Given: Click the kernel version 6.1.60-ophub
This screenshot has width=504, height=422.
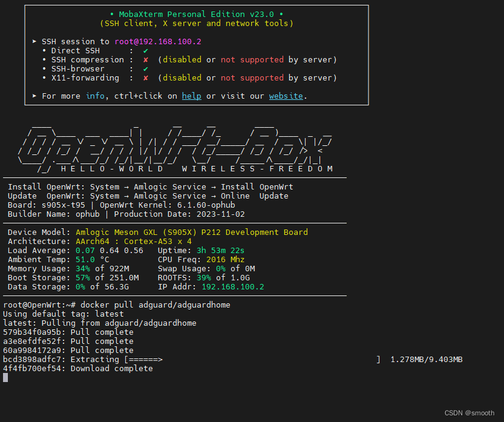Looking at the screenshot, I should point(206,205).
